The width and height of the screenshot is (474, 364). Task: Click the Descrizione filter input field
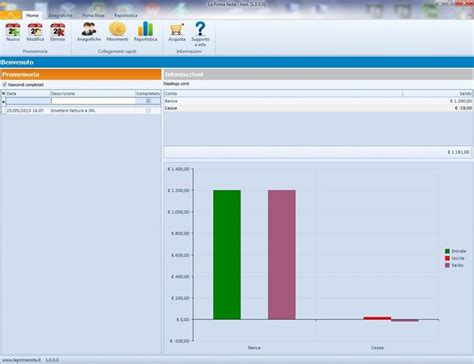[x=93, y=101]
